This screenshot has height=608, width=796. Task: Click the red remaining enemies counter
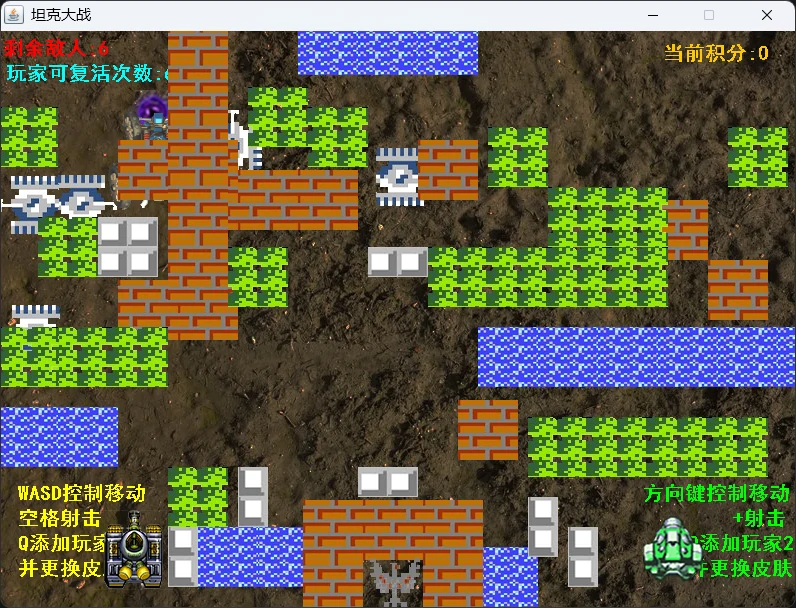pyautogui.click(x=57, y=48)
